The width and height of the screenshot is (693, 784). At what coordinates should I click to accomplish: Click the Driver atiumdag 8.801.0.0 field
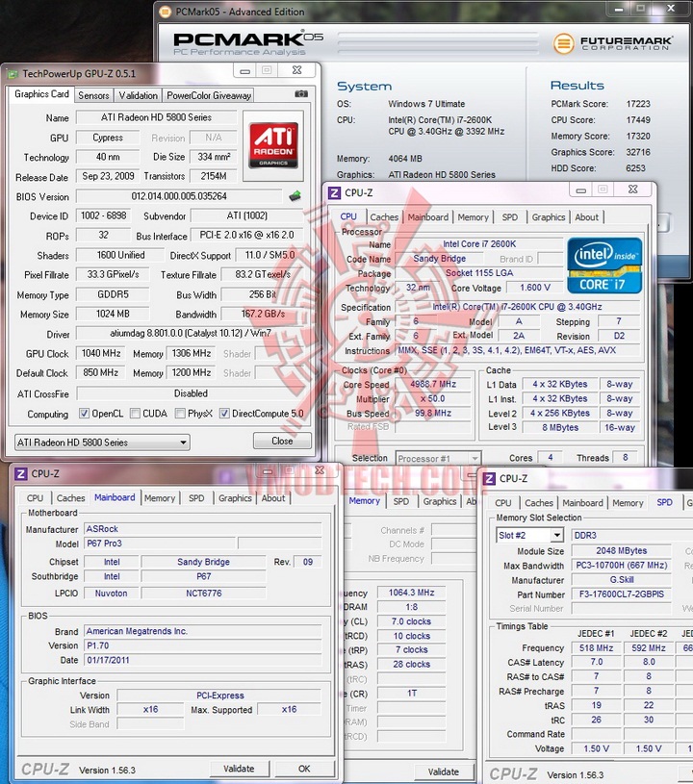(191, 334)
